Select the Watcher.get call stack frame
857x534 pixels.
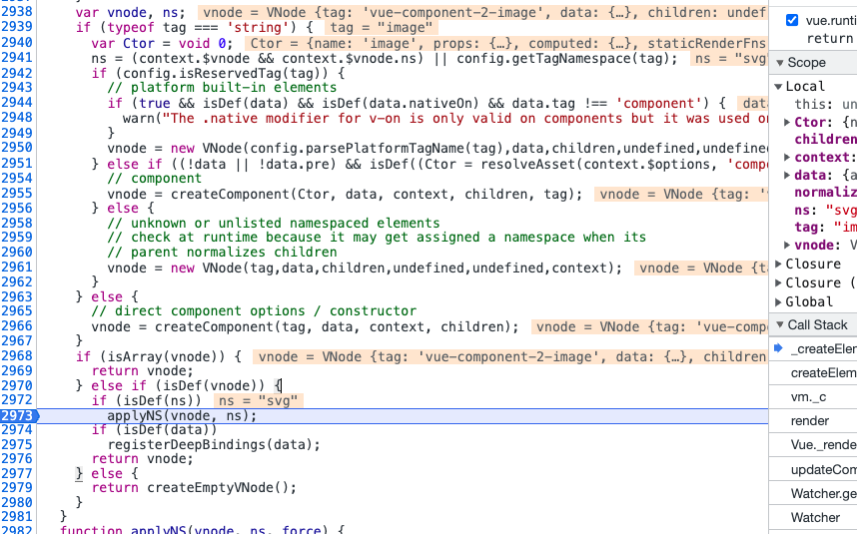point(813,494)
